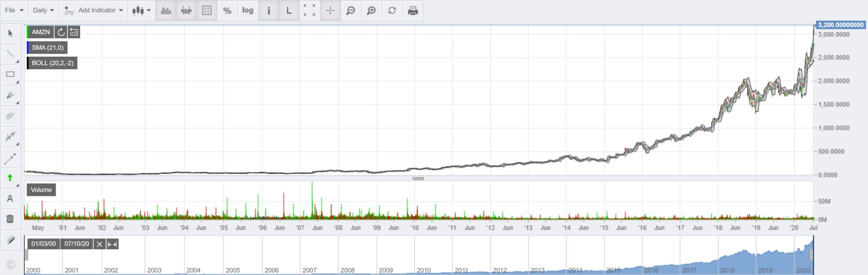Open the Daily interval dropdown
The height and width of the screenshot is (275, 868).
pos(44,10)
